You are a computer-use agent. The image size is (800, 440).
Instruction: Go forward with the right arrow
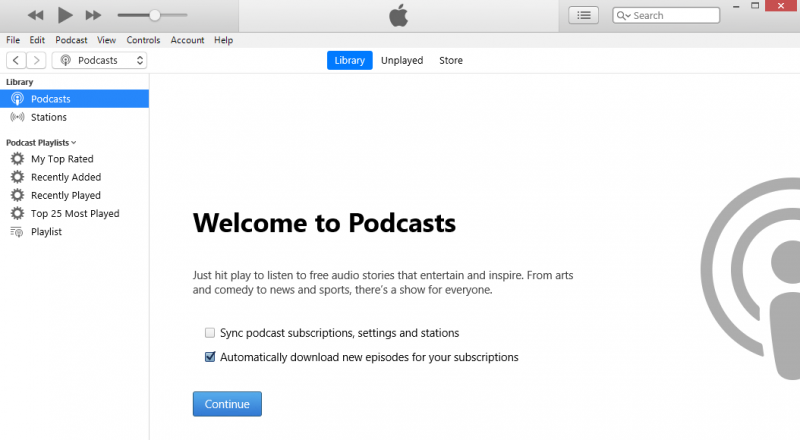pos(36,60)
